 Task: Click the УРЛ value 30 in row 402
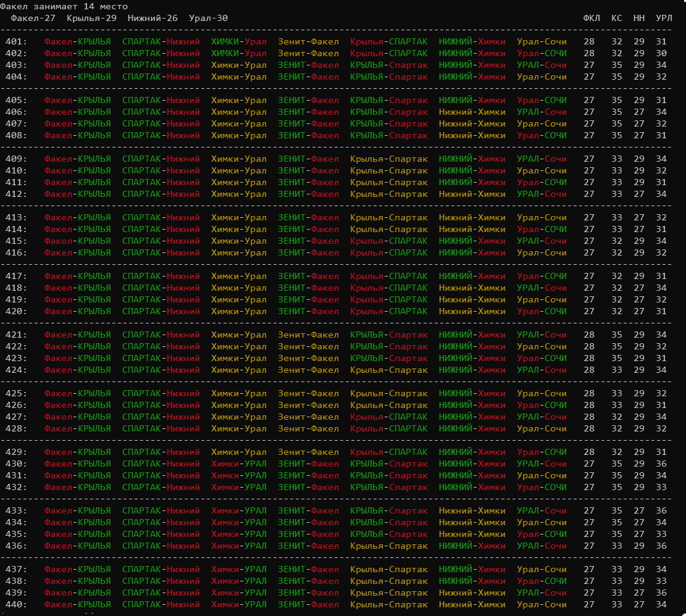661,54
